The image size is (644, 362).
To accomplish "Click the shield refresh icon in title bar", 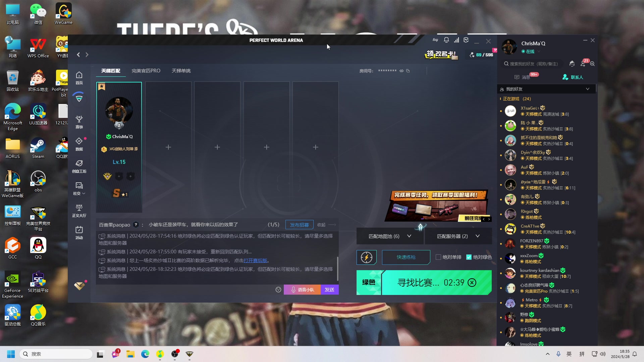I will 466,40.
